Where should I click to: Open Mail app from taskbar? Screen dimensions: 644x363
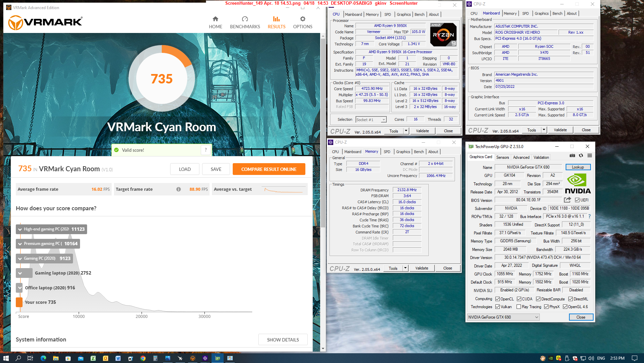tap(81, 358)
